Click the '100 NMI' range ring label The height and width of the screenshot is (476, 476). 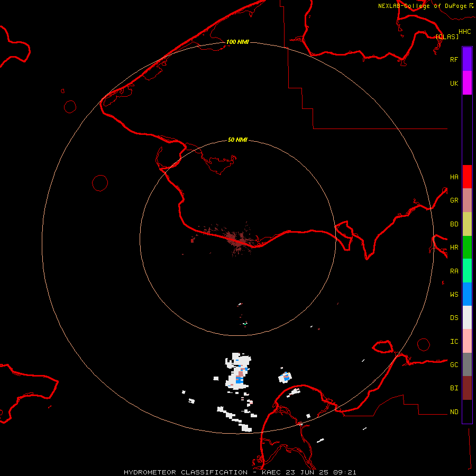coord(237,42)
